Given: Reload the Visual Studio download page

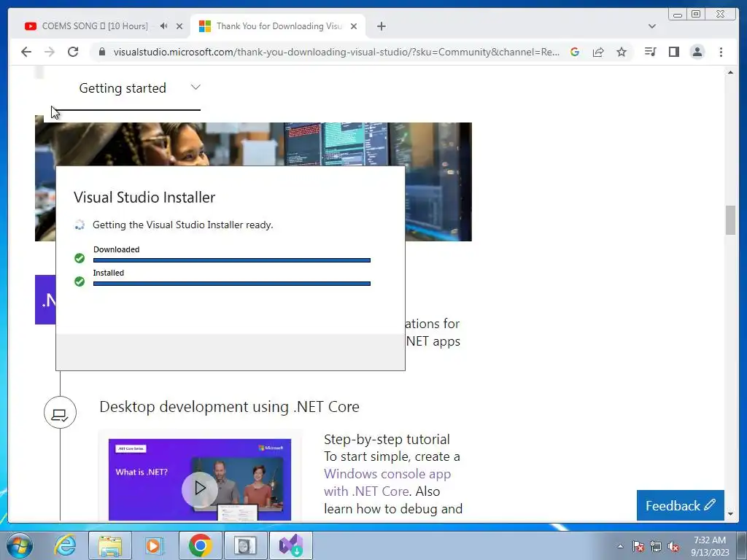Looking at the screenshot, I should [73, 52].
